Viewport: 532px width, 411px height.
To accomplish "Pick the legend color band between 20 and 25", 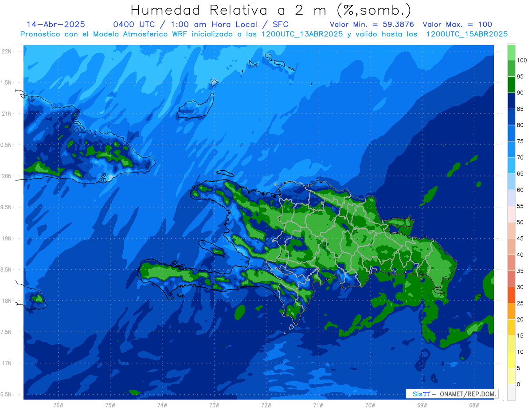I will tap(511, 311).
